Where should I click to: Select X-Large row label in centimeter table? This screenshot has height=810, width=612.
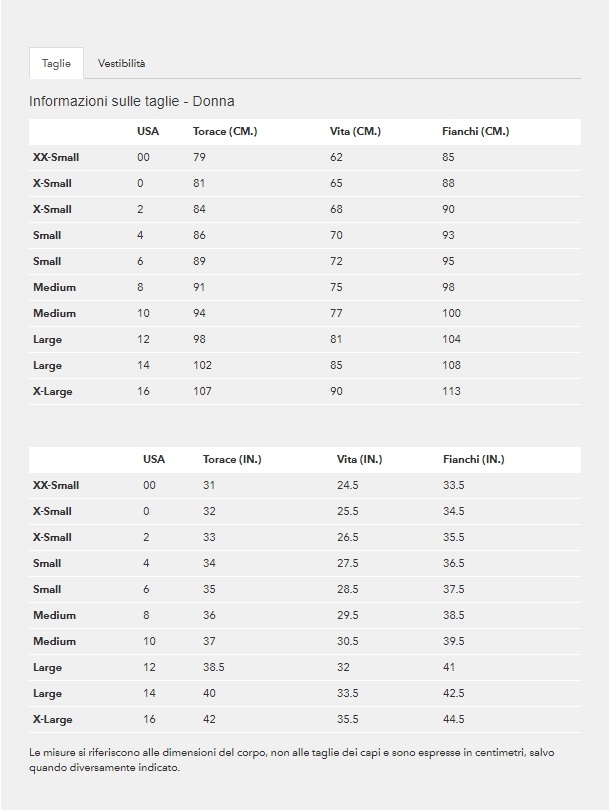point(53,392)
